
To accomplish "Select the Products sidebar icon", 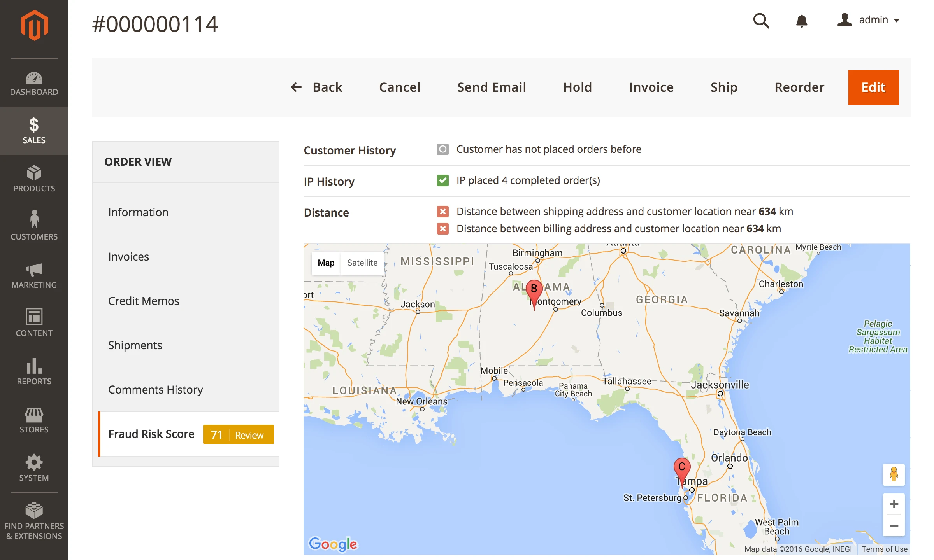I will [34, 179].
